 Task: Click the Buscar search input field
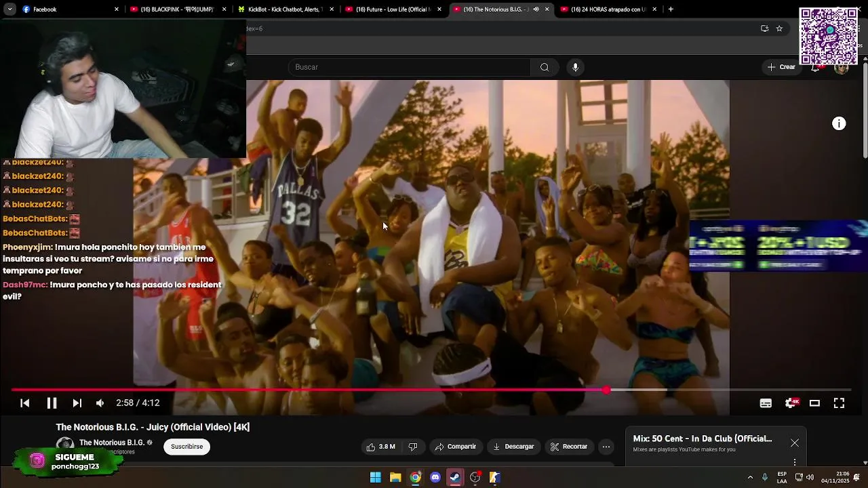[x=410, y=67]
